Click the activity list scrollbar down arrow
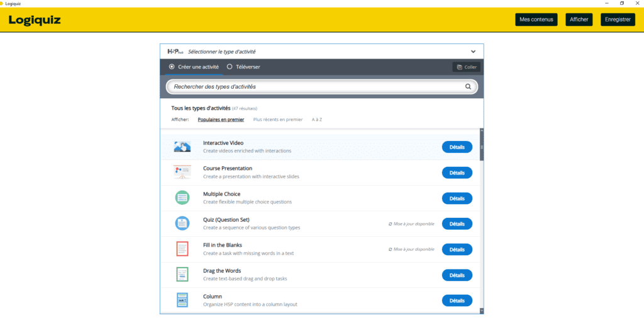 click(x=482, y=310)
